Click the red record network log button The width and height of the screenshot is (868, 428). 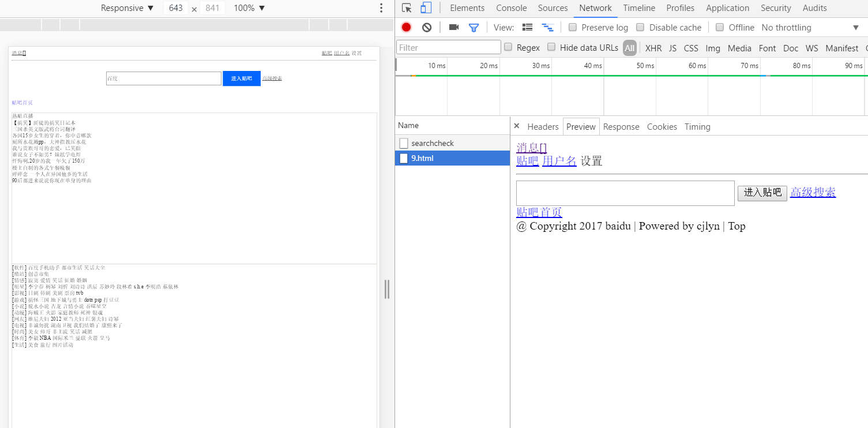[407, 27]
